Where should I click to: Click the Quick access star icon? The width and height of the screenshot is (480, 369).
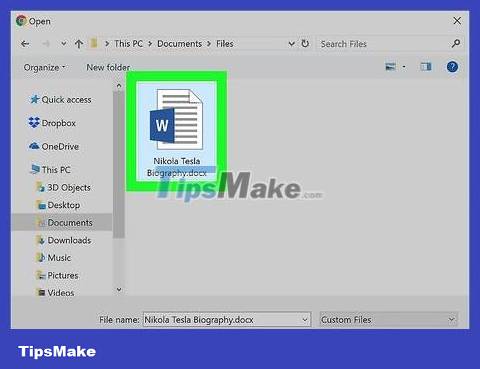(34, 99)
